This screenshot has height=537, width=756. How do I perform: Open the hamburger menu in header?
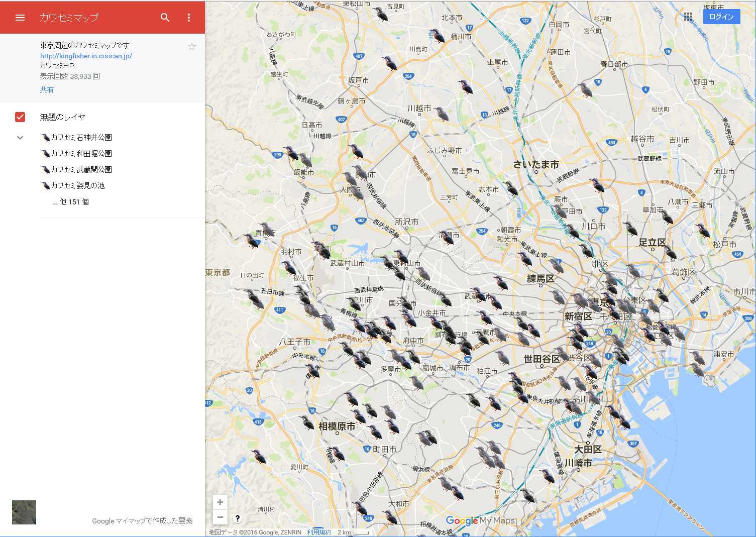(x=20, y=18)
